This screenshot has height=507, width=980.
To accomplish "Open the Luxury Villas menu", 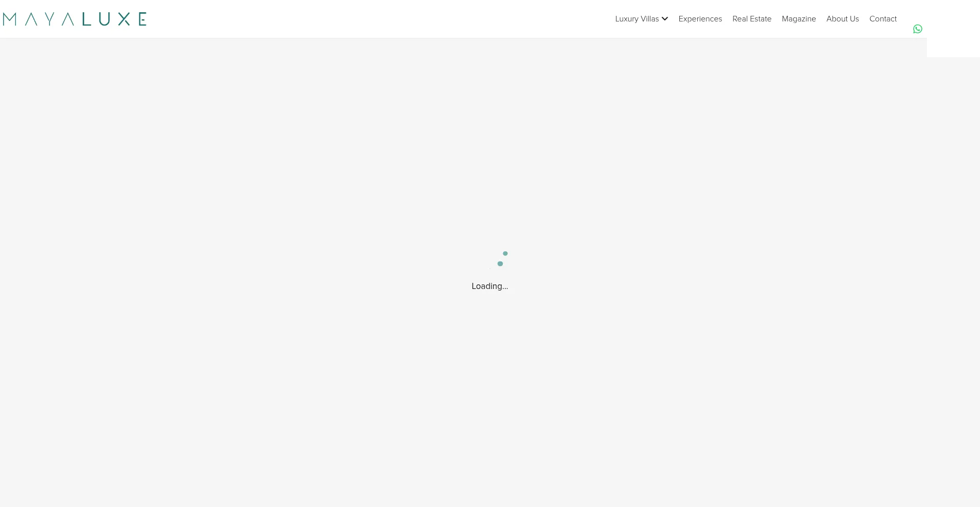I will [637, 19].
